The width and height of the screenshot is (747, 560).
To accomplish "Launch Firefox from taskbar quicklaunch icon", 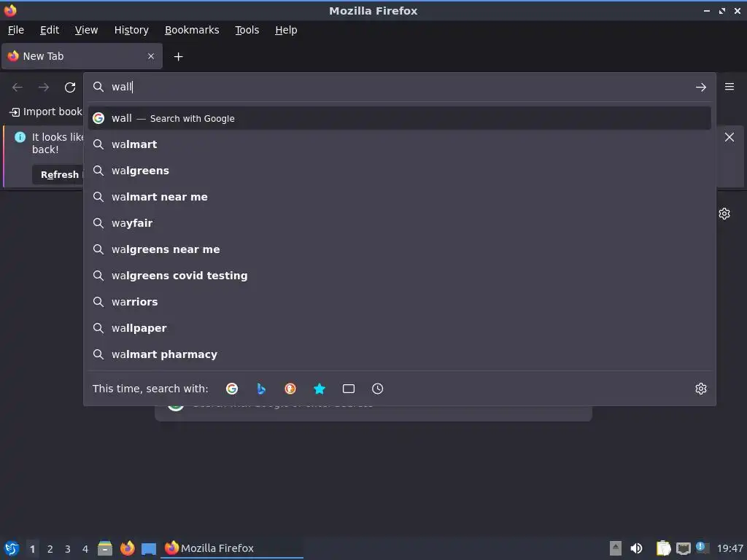I will pyautogui.click(x=127, y=548).
